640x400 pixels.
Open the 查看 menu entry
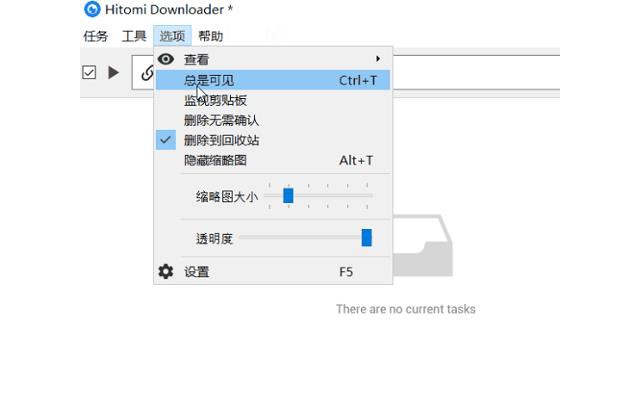(x=273, y=59)
